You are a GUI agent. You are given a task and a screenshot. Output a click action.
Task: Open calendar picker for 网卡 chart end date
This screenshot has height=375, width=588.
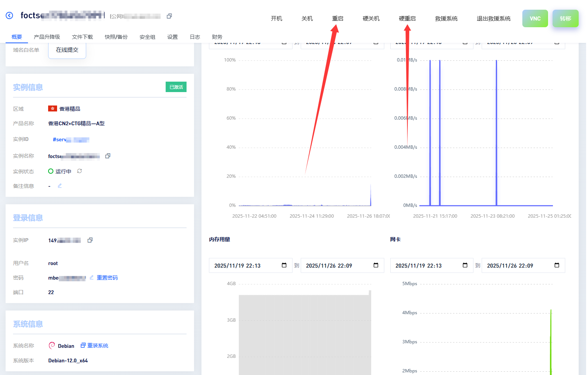pyautogui.click(x=557, y=265)
